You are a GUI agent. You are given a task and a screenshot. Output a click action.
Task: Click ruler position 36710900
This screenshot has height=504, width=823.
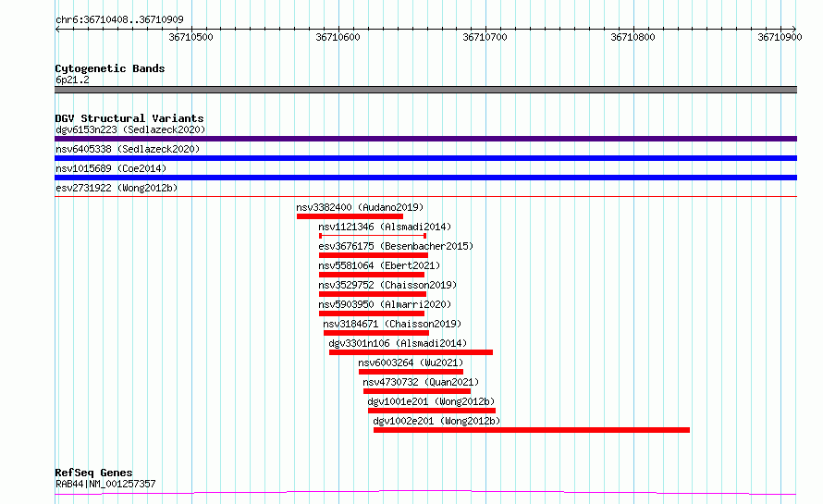(780, 37)
